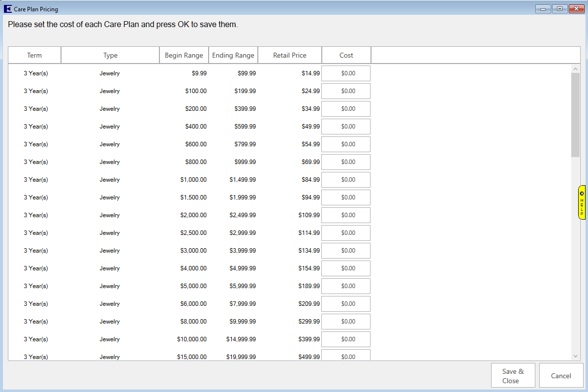Screen dimensions: 588x392
Task: Click the scrollbar up arrow
Action: pyautogui.click(x=575, y=68)
